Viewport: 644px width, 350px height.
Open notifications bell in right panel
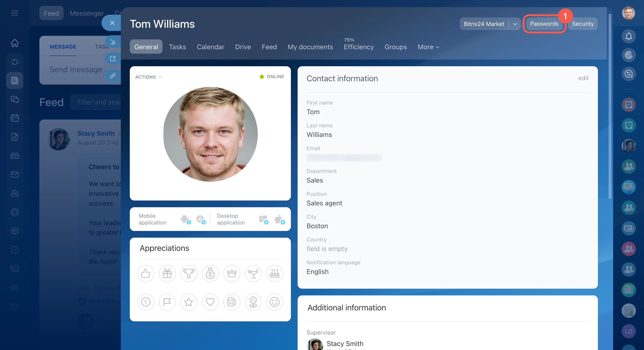[x=629, y=36]
